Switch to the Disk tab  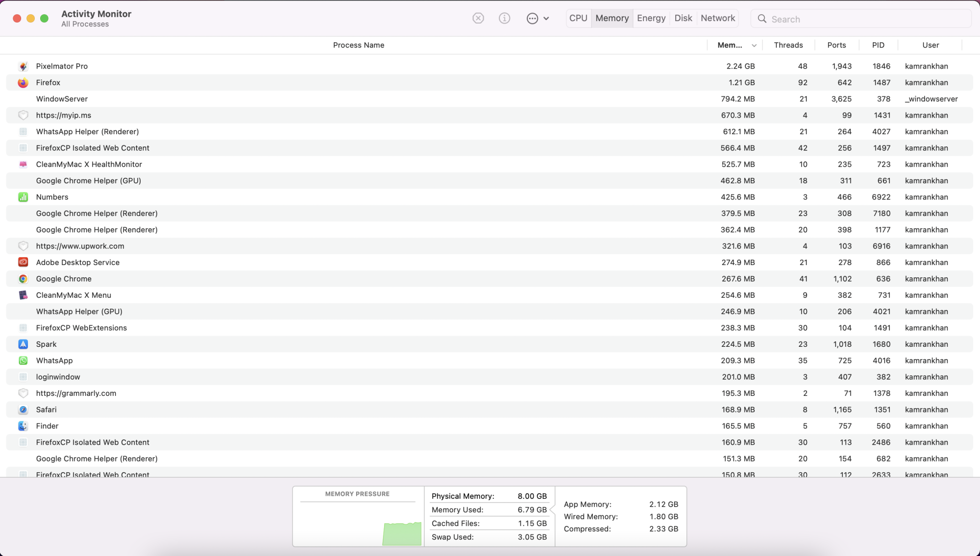tap(683, 18)
